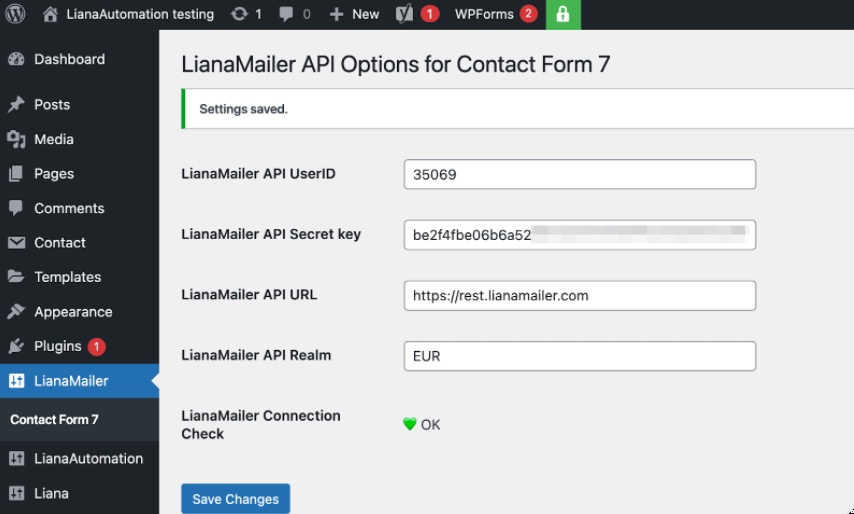
Task: Click the LianaAutomation sliders icon
Action: (16, 458)
